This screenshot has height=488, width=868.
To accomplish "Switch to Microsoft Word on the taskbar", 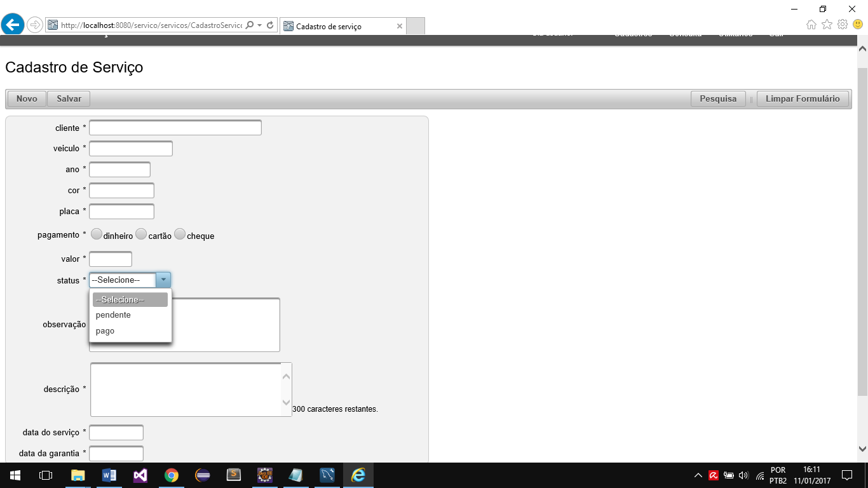I will click(x=109, y=475).
